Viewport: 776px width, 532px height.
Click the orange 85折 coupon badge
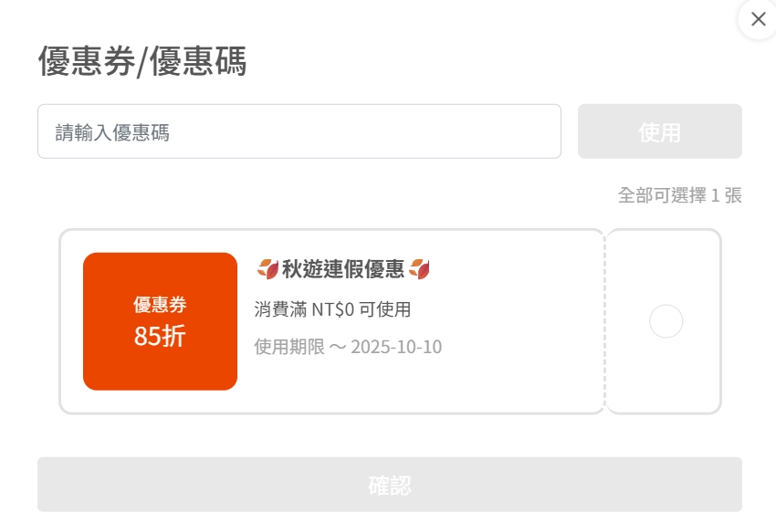(x=160, y=321)
